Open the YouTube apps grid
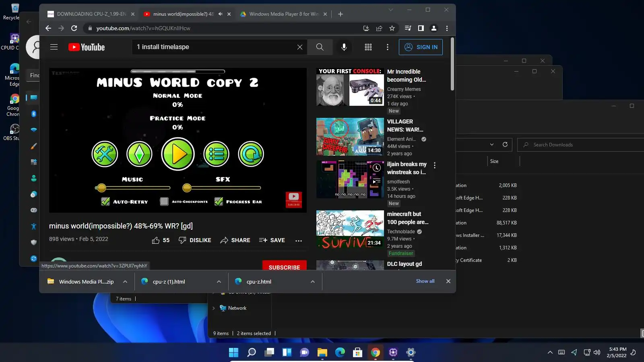Image resolution: width=644 pixels, height=362 pixels. (368, 47)
